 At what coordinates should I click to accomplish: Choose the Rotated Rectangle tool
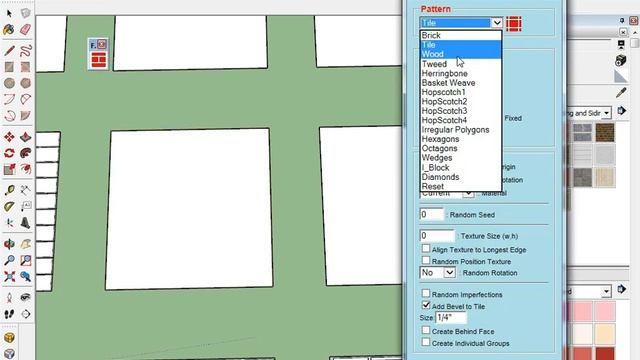pyautogui.click(x=26, y=67)
